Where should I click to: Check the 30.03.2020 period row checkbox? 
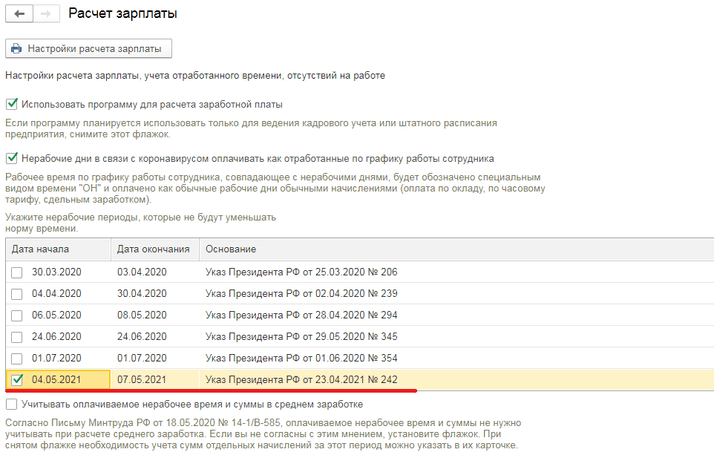coord(17,272)
